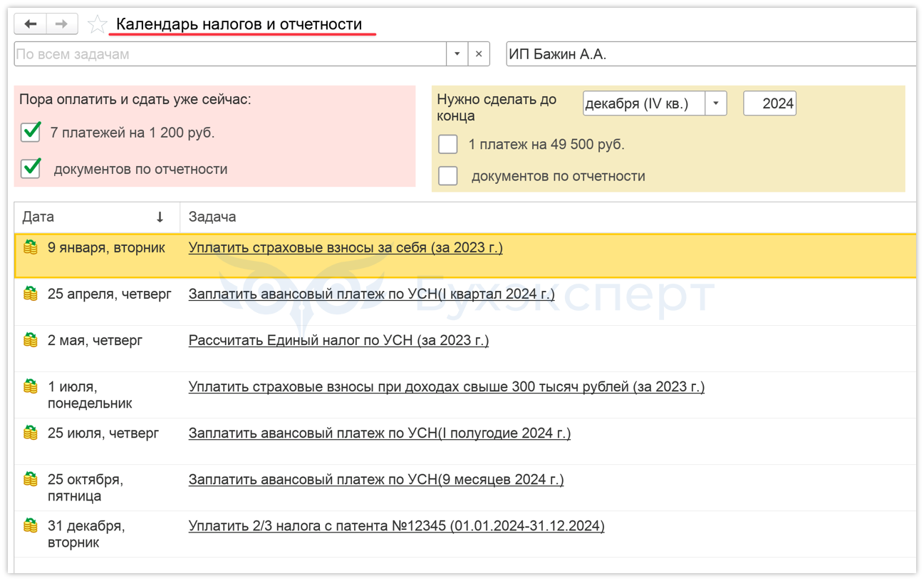Screen dimensions: 924x581
Task: Open the декабря (IV кв.) period dropdown
Action: coord(716,103)
